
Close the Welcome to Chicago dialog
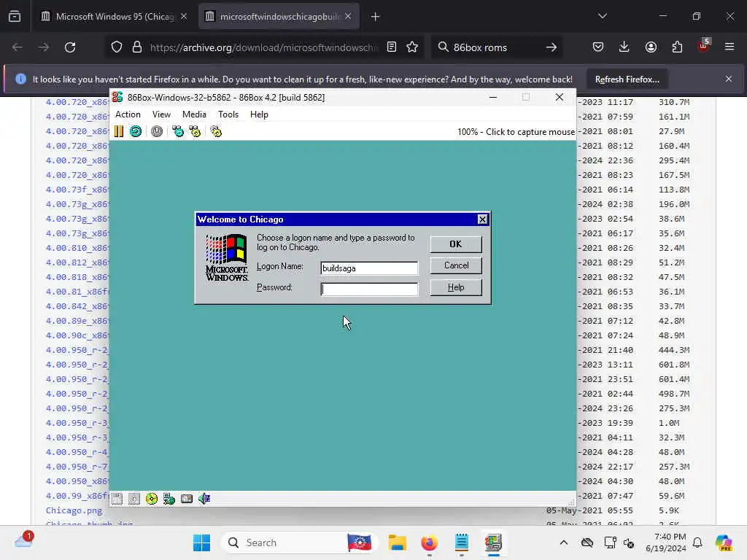point(483,219)
